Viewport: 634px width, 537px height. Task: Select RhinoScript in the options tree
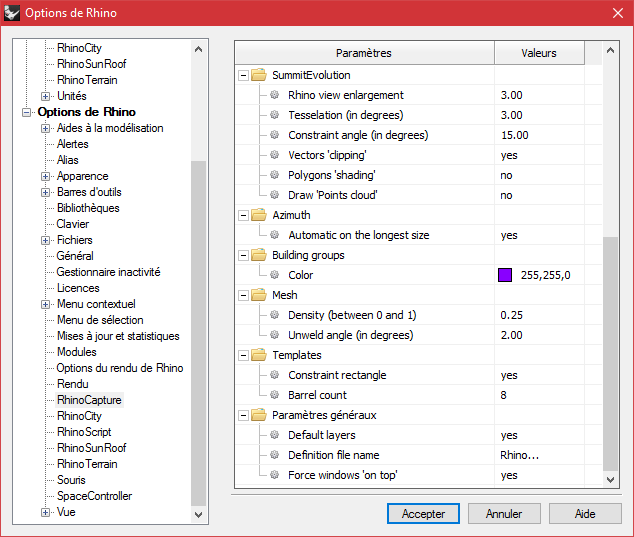(84, 432)
